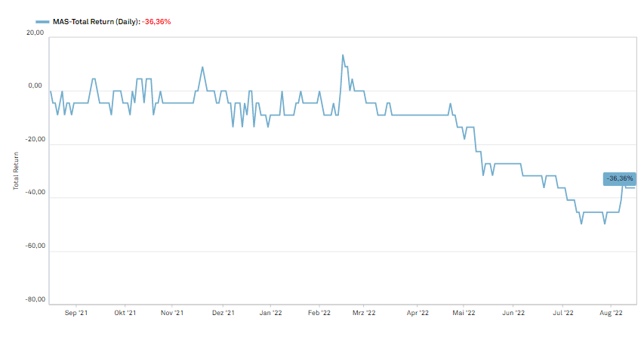Image resolution: width=644 pixels, height=337 pixels.
Task: Click the Mrz '22 x-axis label
Action: coord(364,313)
